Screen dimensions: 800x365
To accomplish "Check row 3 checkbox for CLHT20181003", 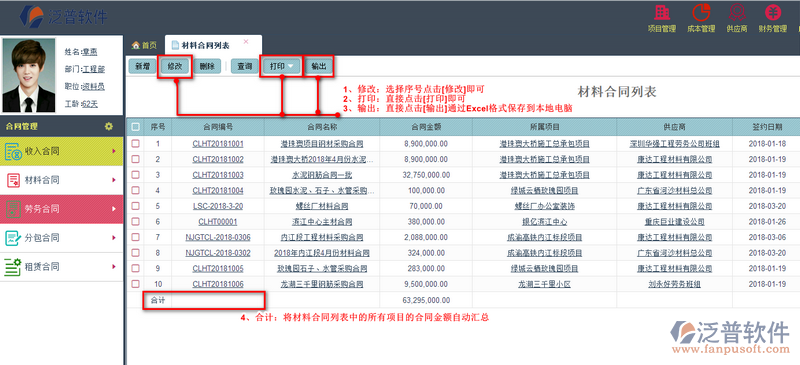I will point(135,175).
